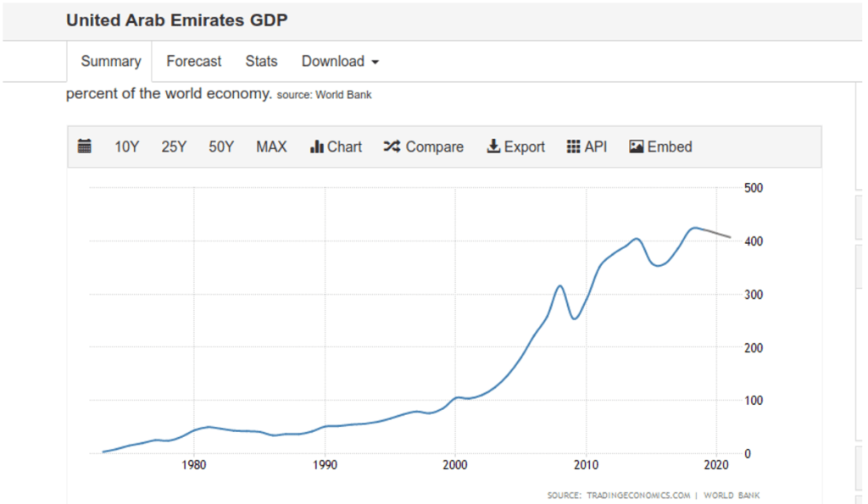The height and width of the screenshot is (504, 868).
Task: Select the 10Y time range
Action: pyautogui.click(x=126, y=147)
